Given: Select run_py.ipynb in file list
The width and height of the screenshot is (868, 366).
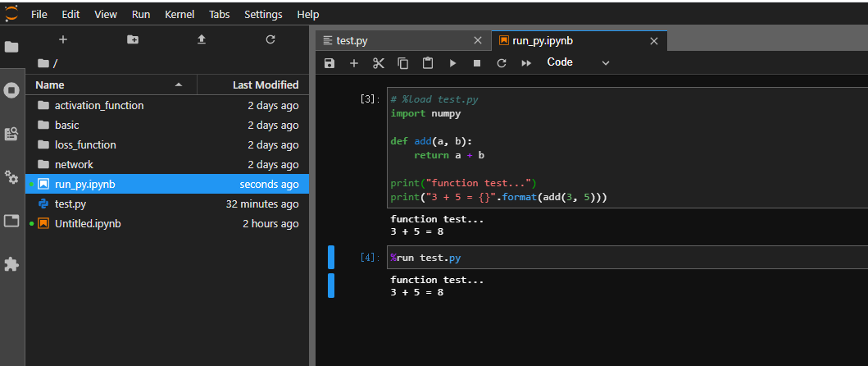Looking at the screenshot, I should tap(167, 184).
